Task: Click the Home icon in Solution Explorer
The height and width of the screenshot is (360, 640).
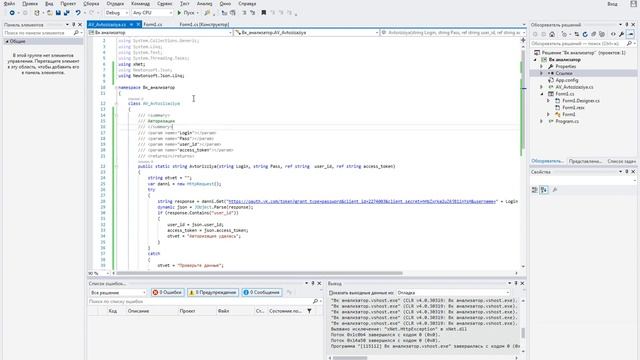Action: point(552,34)
